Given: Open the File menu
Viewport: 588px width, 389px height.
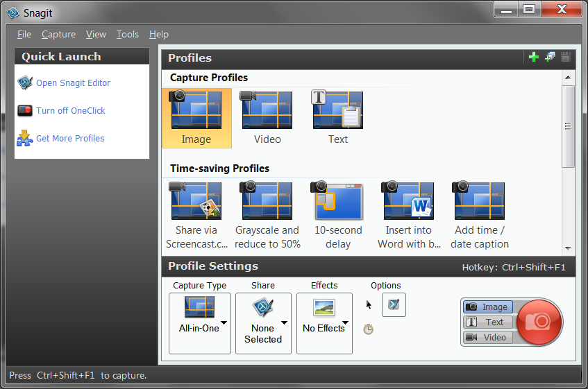Looking at the screenshot, I should (x=24, y=35).
